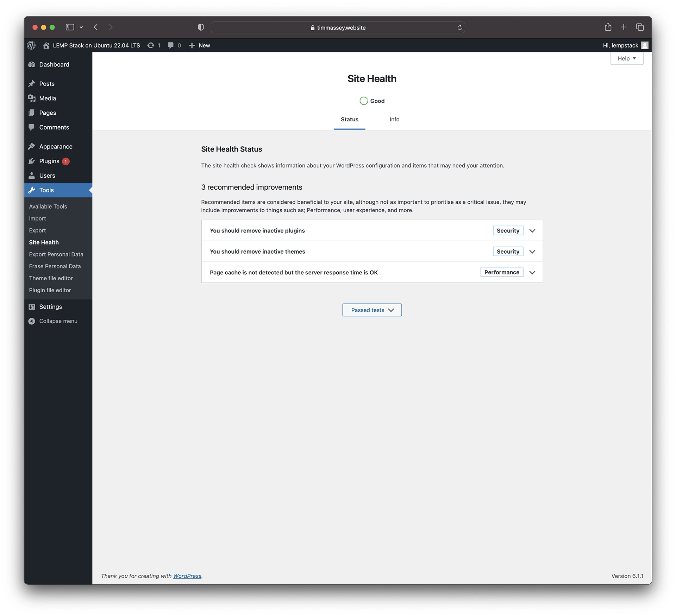
Task: Click the Collapse menu arrow icon
Action: 32,321
